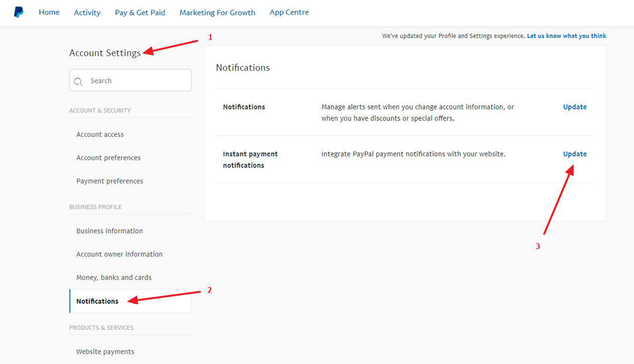Viewport: 634px width, 364px height.
Task: Go to Business information
Action: [109, 231]
